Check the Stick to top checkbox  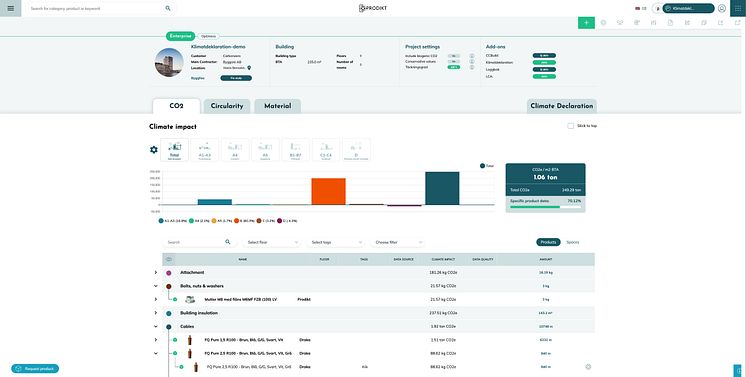click(570, 126)
